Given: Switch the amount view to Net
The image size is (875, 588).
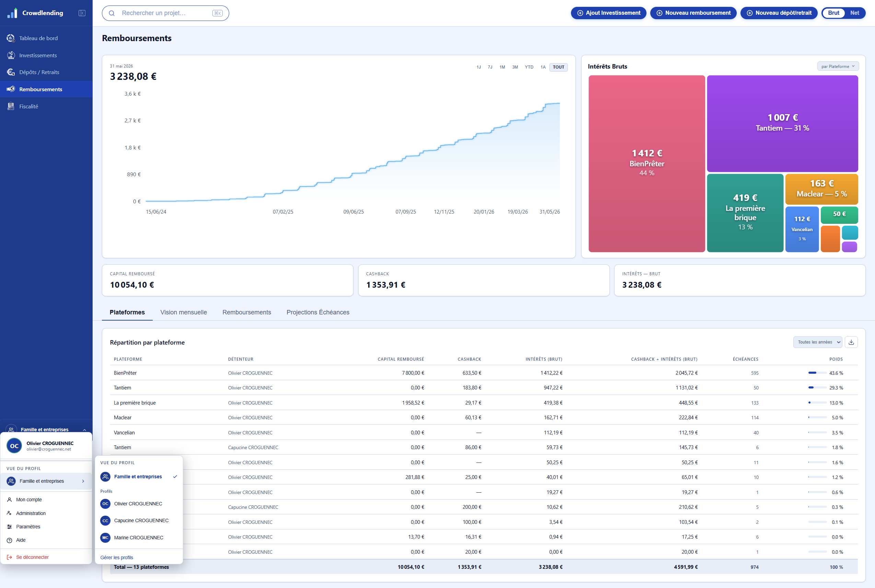Looking at the screenshot, I should 855,13.
